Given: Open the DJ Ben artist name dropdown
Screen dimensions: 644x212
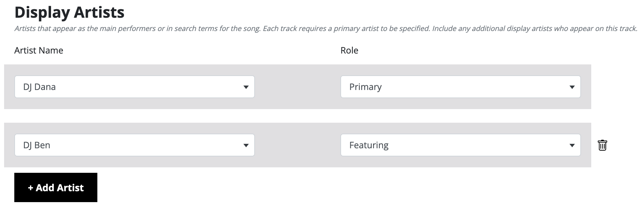Looking at the screenshot, I should pyautogui.click(x=134, y=145).
